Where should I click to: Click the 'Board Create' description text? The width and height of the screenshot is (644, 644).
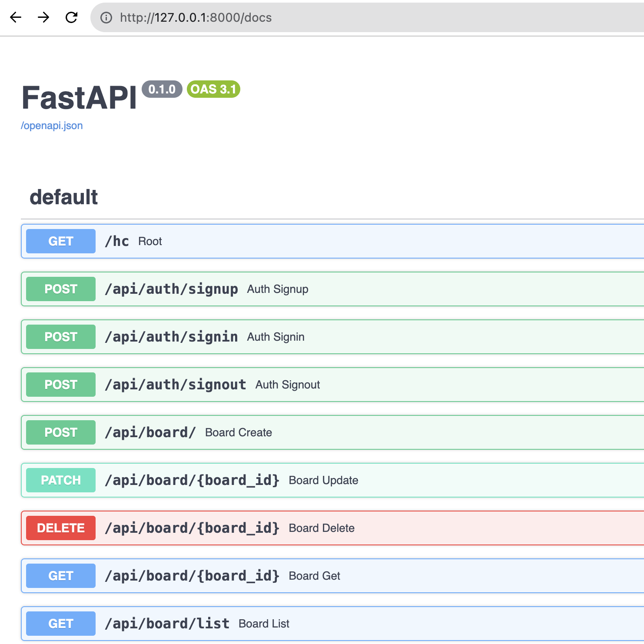239,432
